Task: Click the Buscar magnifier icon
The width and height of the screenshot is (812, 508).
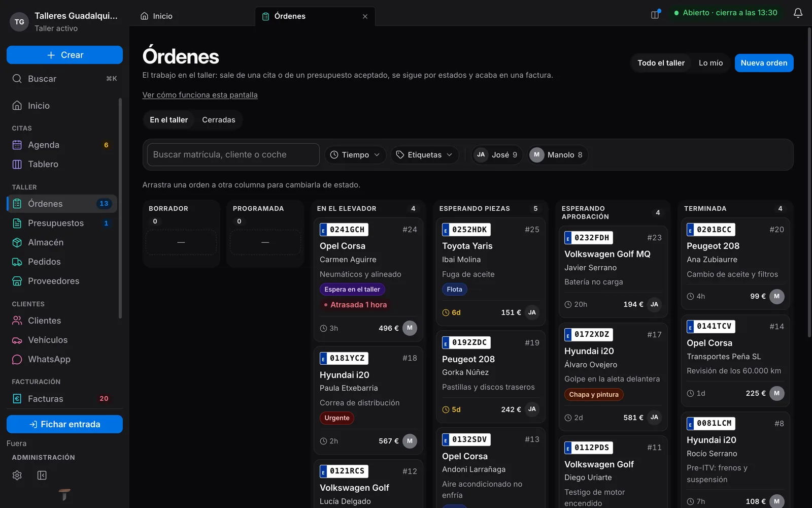Action: click(x=17, y=79)
